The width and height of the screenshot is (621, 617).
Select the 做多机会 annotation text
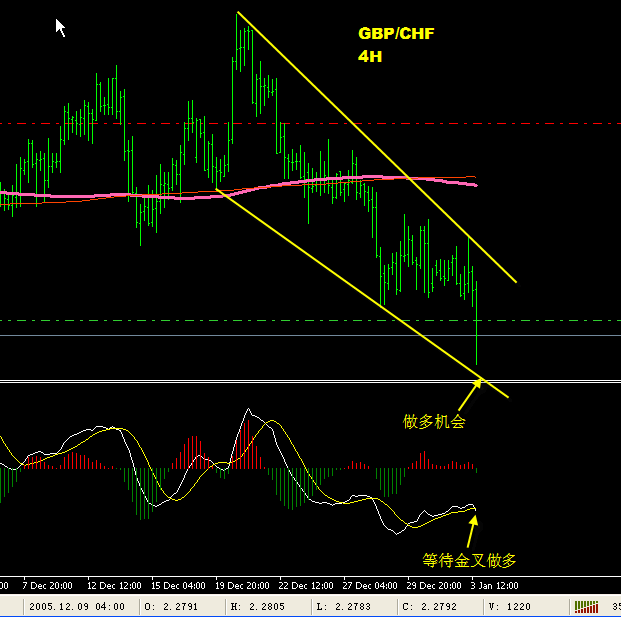tap(434, 421)
